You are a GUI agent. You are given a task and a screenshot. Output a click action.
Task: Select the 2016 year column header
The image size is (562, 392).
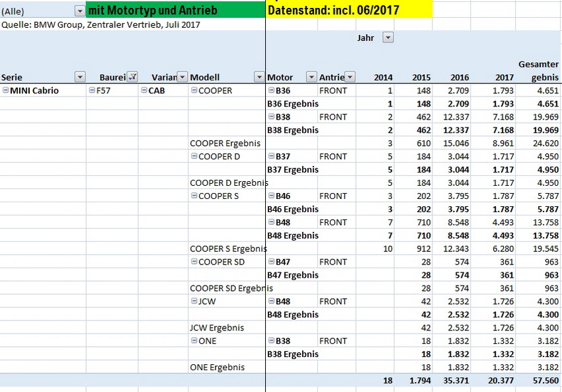460,77
